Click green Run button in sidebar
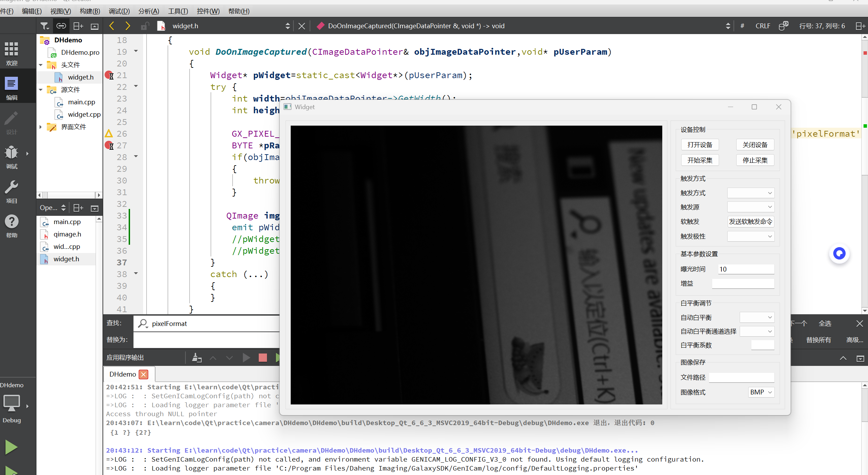Image resolution: width=868 pixels, height=475 pixels. tap(11, 447)
